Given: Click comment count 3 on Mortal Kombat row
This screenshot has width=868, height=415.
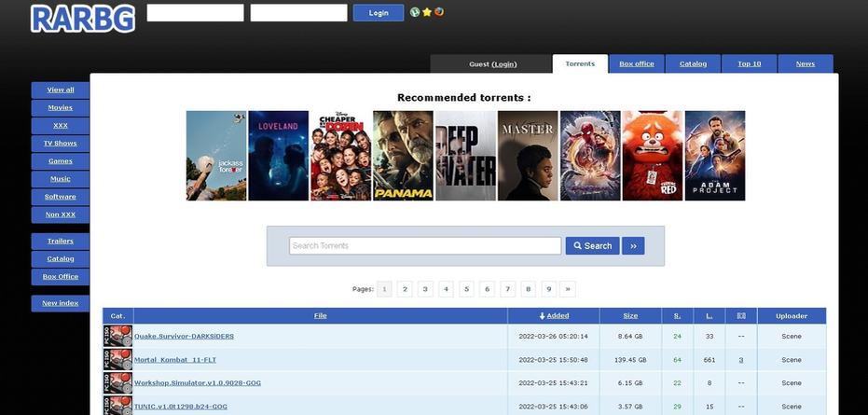Looking at the screenshot, I should (x=741, y=360).
